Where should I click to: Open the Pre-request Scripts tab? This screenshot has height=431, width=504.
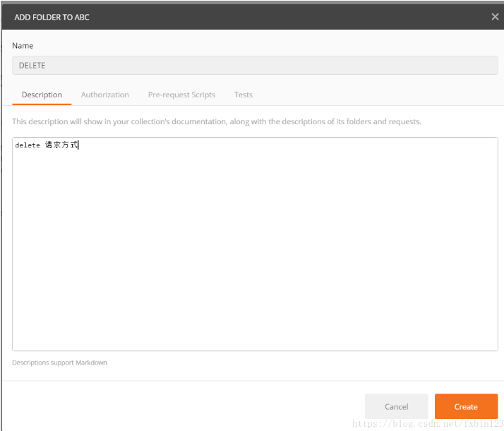(181, 95)
